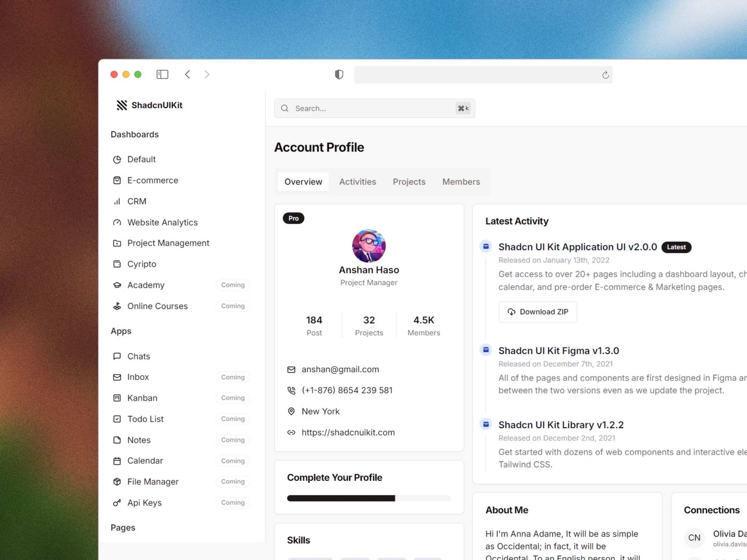Click the browser address bar
Screen dimensions: 747x560
click(x=483, y=75)
